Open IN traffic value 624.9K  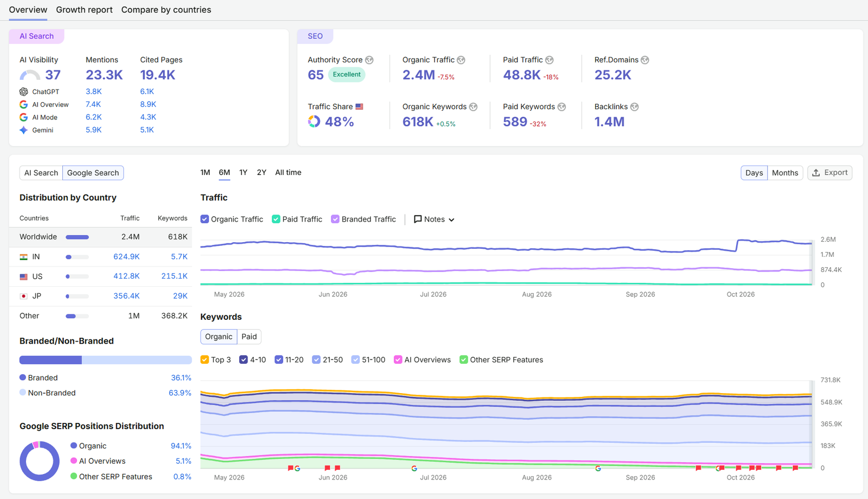point(126,257)
